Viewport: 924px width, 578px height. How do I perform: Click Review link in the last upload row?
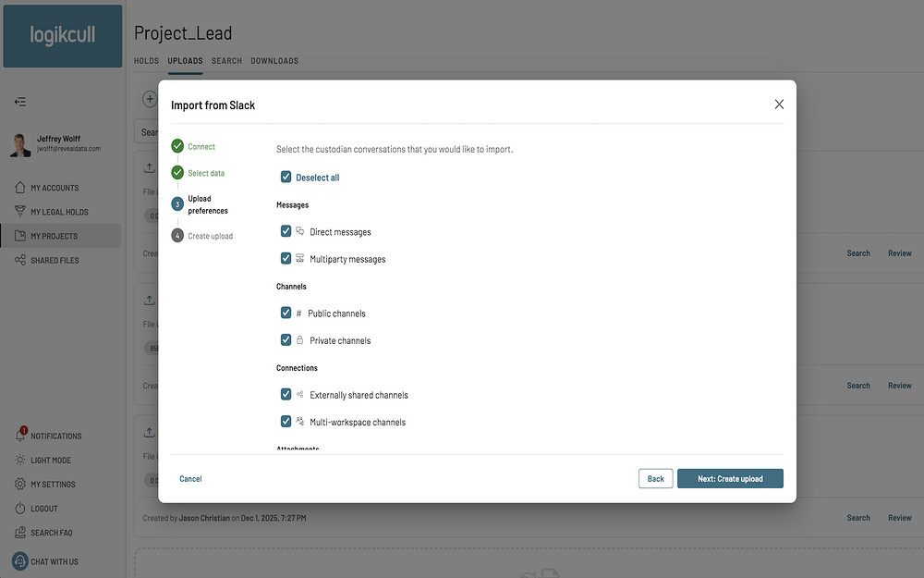tap(900, 517)
